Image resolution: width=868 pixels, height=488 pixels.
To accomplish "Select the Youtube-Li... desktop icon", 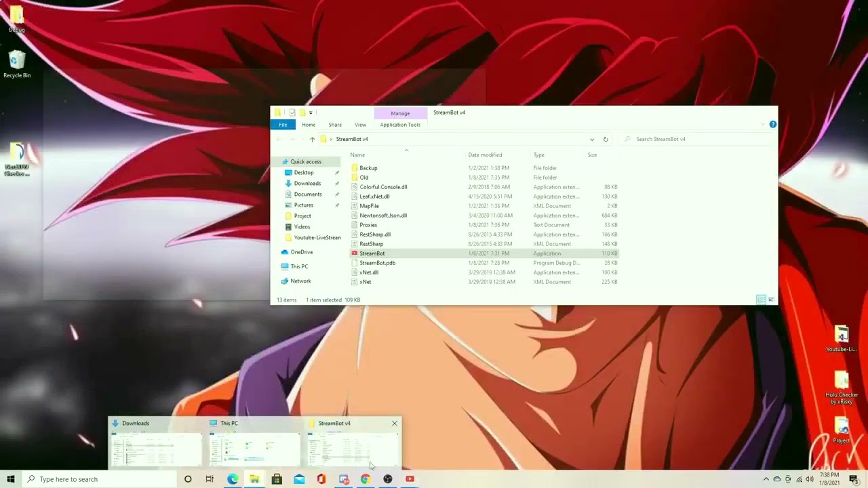I will [842, 339].
